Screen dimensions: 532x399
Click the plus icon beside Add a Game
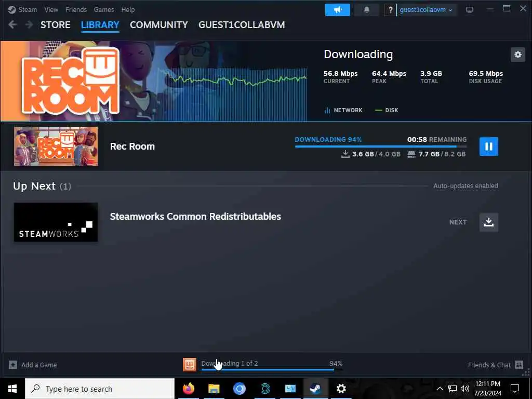click(13, 365)
